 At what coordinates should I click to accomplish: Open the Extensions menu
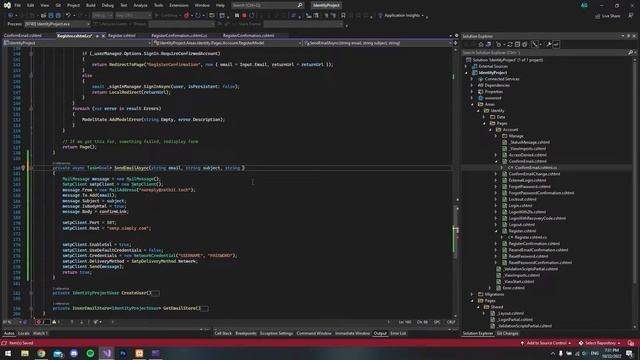[179, 5]
